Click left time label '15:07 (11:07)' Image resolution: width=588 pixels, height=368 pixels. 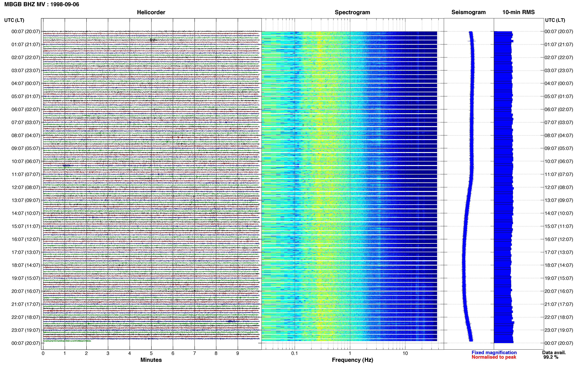26,226
